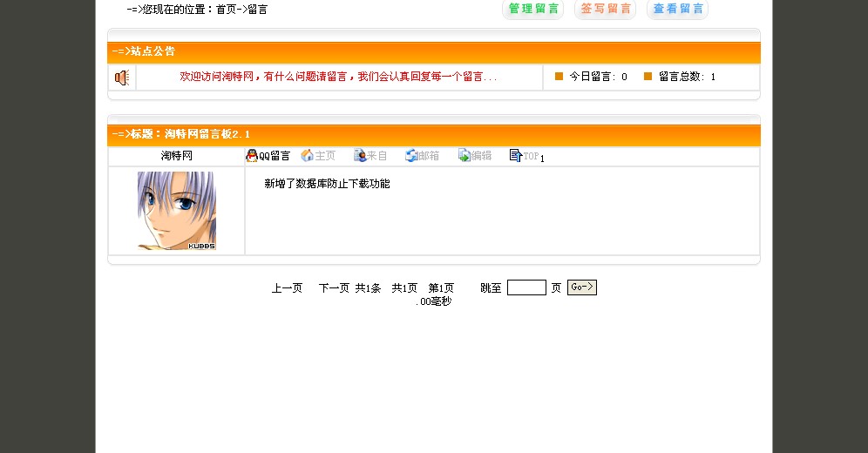
Task: Click message text 新增了数据库防止下载功能
Action: [327, 184]
